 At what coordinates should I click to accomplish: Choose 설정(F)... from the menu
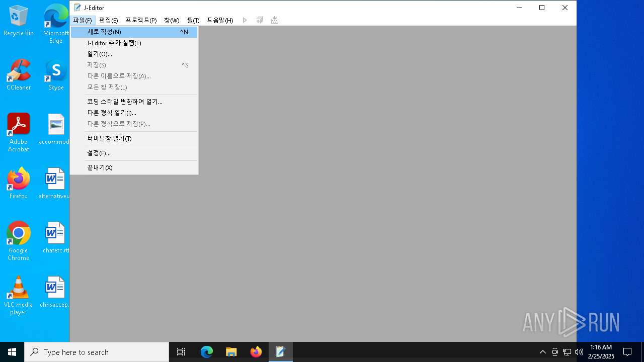click(134, 153)
